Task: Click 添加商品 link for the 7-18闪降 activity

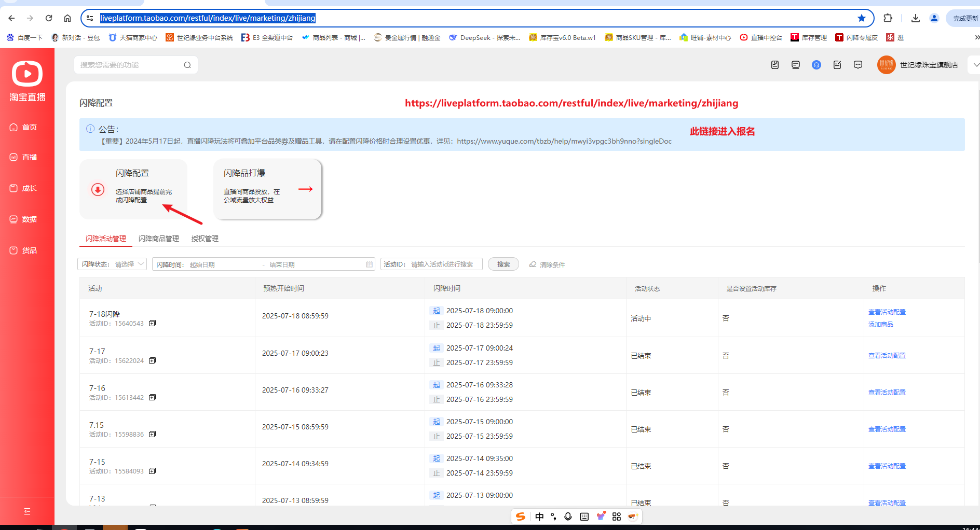Action: (x=881, y=325)
